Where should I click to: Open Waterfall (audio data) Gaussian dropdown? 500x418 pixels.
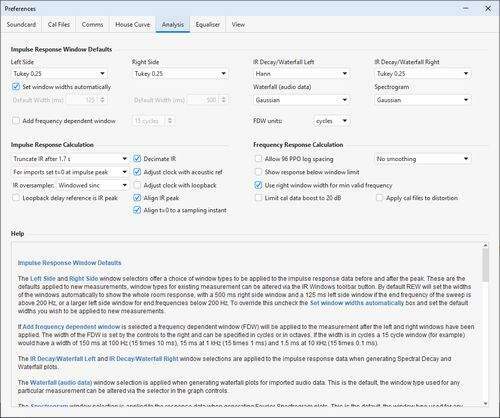(x=301, y=100)
